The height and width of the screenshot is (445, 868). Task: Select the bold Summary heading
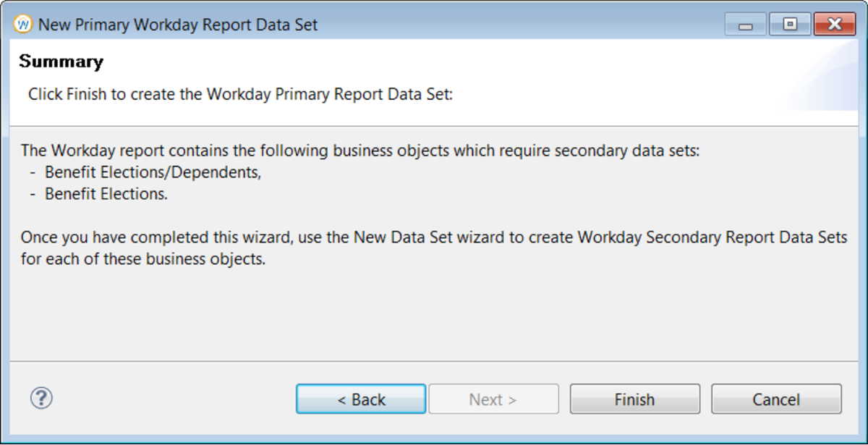coord(61,62)
